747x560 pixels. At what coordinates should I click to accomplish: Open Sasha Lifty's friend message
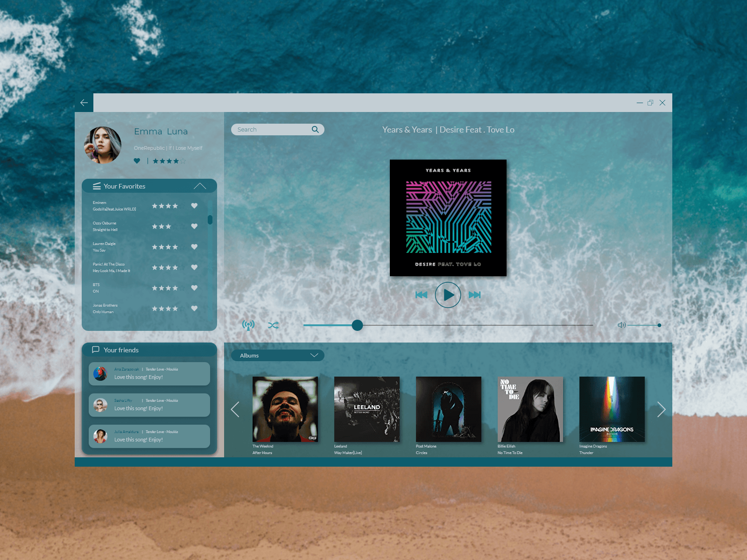[x=149, y=405]
